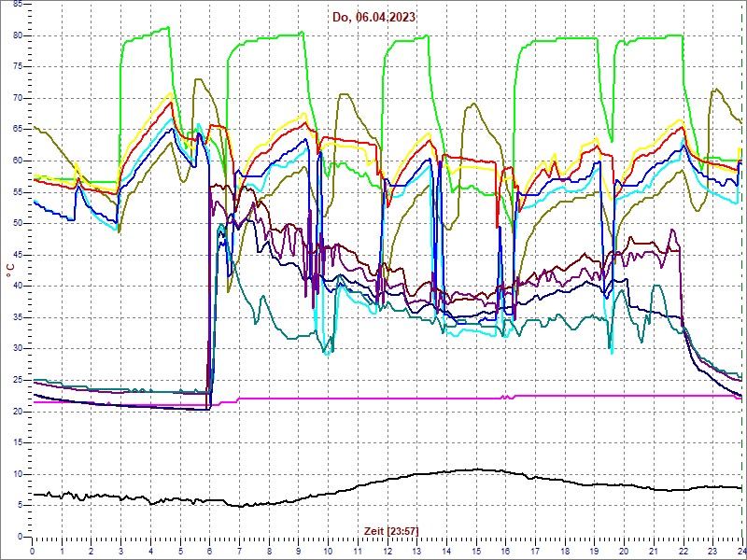The width and height of the screenshot is (747, 560).
Task: Click hour 18 label on time axis
Action: click(564, 552)
